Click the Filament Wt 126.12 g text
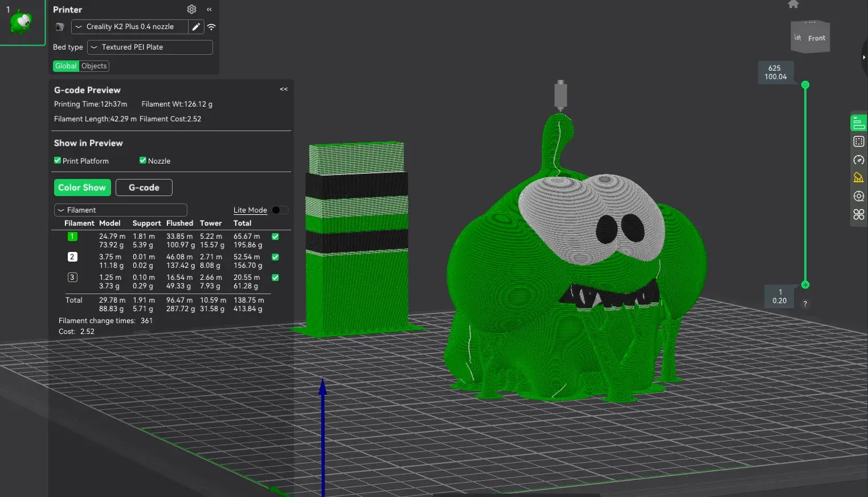This screenshot has height=497, width=868. pos(177,104)
